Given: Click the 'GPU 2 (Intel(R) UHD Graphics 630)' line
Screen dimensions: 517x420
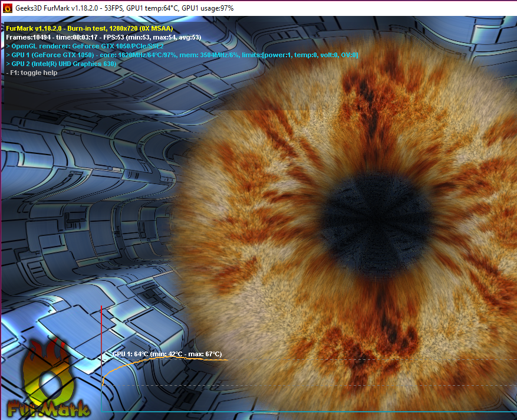Looking at the screenshot, I should [x=61, y=64].
